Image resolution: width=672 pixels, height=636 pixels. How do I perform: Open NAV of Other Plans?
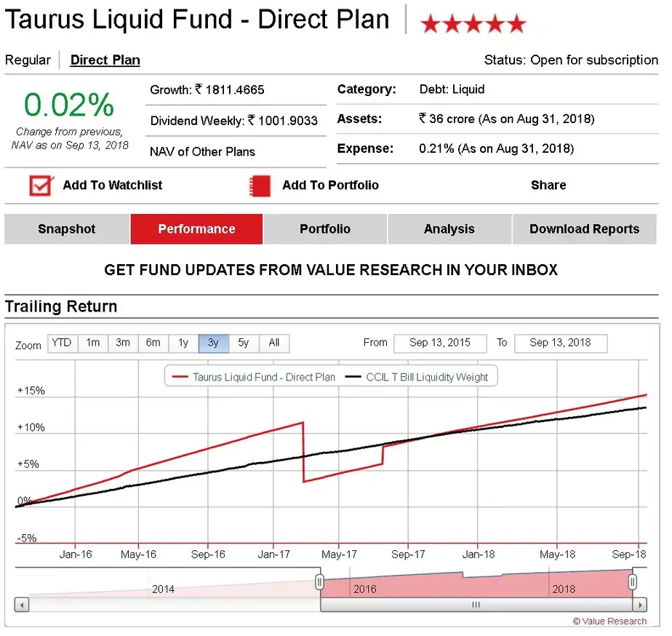tap(203, 152)
